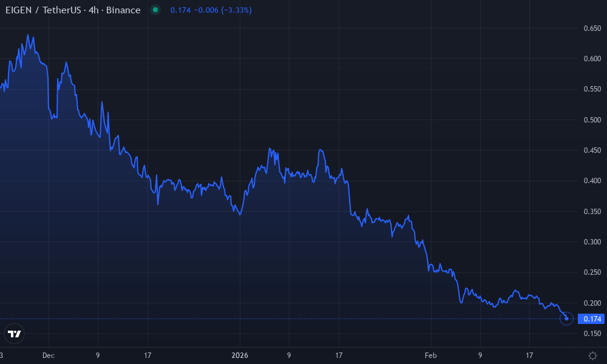607x364 pixels.
Task: Click the green market status dot
Action: pos(157,10)
